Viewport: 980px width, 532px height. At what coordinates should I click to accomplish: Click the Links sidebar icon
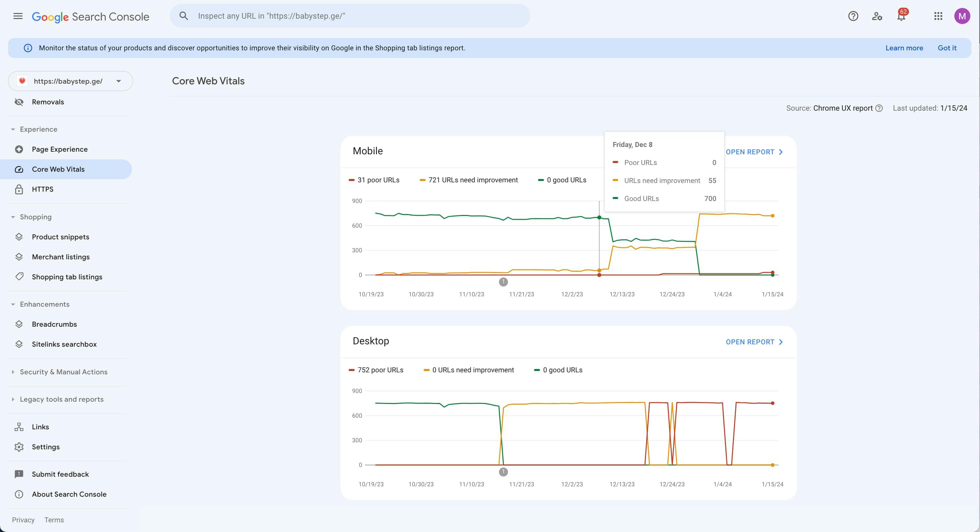pos(18,427)
